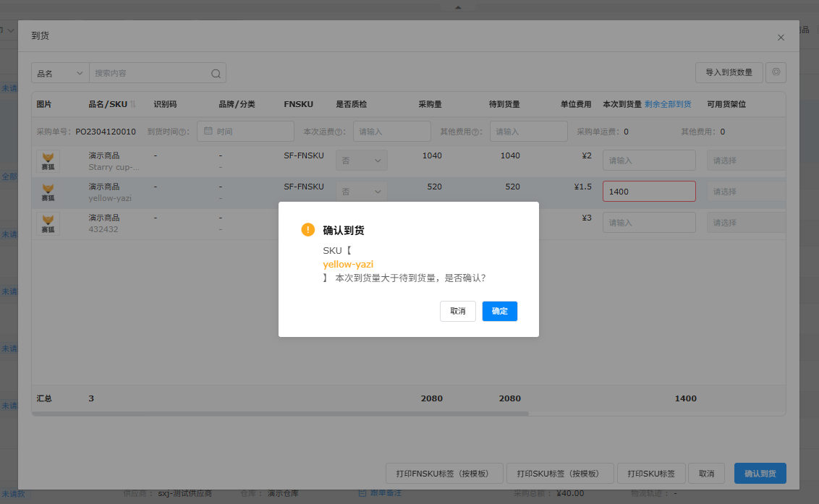Viewport: 819px width, 504px height.
Task: Click the blue 确认到货 button
Action: tap(760, 474)
